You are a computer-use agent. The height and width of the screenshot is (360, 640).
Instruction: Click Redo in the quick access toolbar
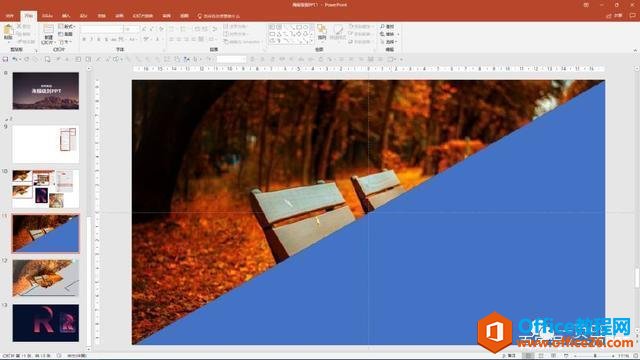[27, 60]
